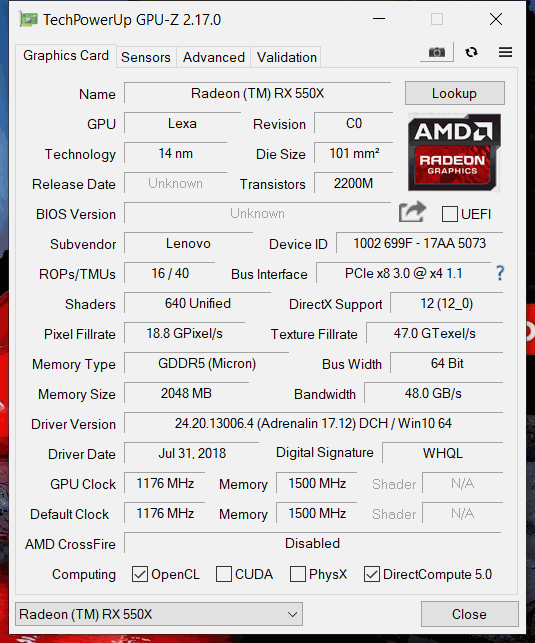Image resolution: width=535 pixels, height=643 pixels.
Task: Click the Digital Signature WHQL field
Action: pos(443,453)
